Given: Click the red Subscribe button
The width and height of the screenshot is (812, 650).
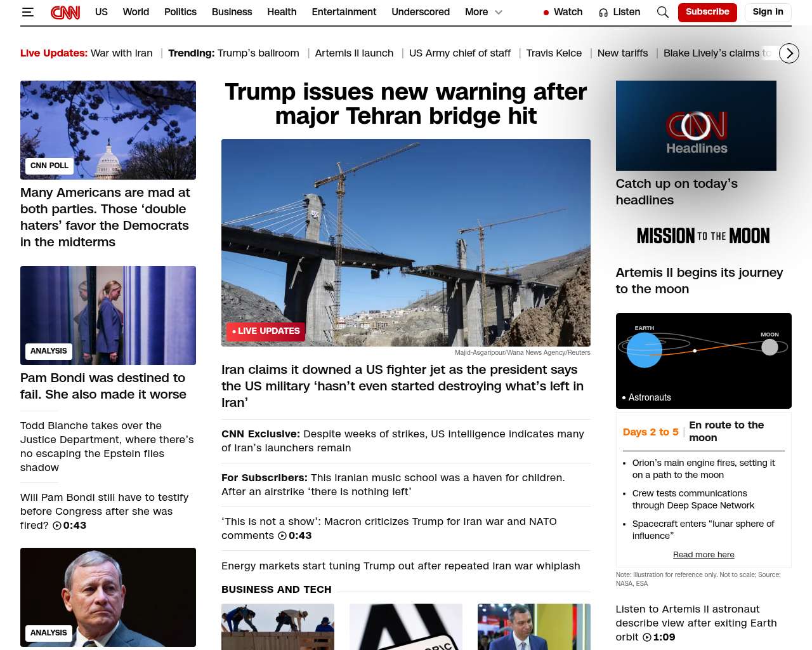Looking at the screenshot, I should (707, 12).
